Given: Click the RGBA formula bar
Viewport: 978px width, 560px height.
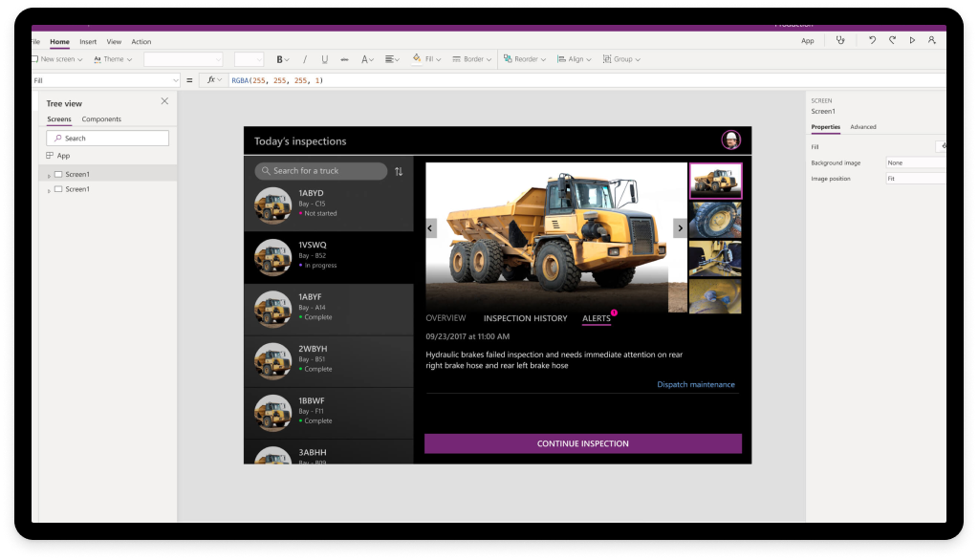Looking at the screenshot, I should [x=586, y=80].
